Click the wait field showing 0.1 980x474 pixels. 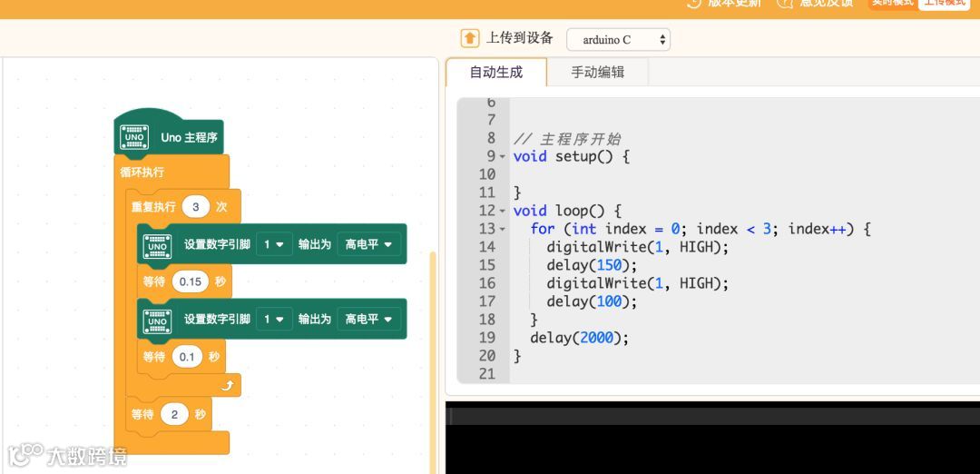coord(187,357)
